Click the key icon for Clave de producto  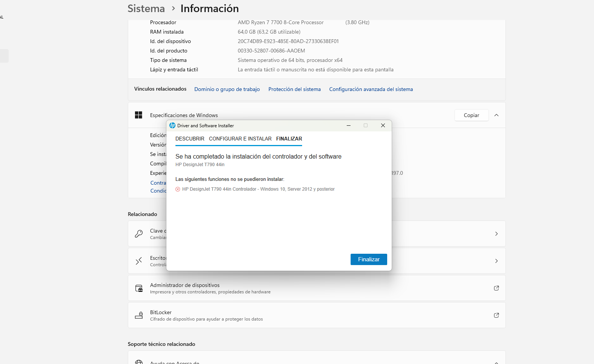click(139, 234)
